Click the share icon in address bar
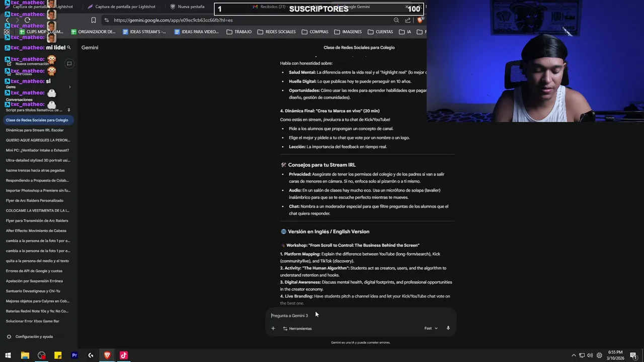Viewport: 644px width, 362px height. click(408, 20)
